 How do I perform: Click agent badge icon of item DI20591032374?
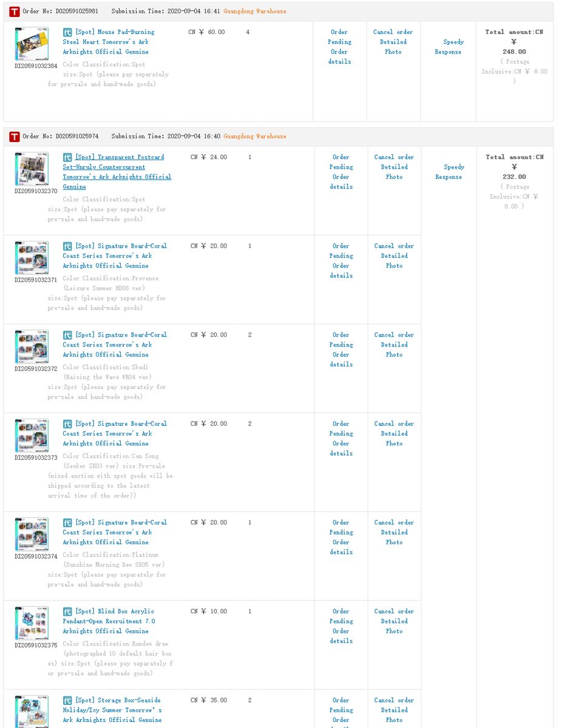point(67,522)
